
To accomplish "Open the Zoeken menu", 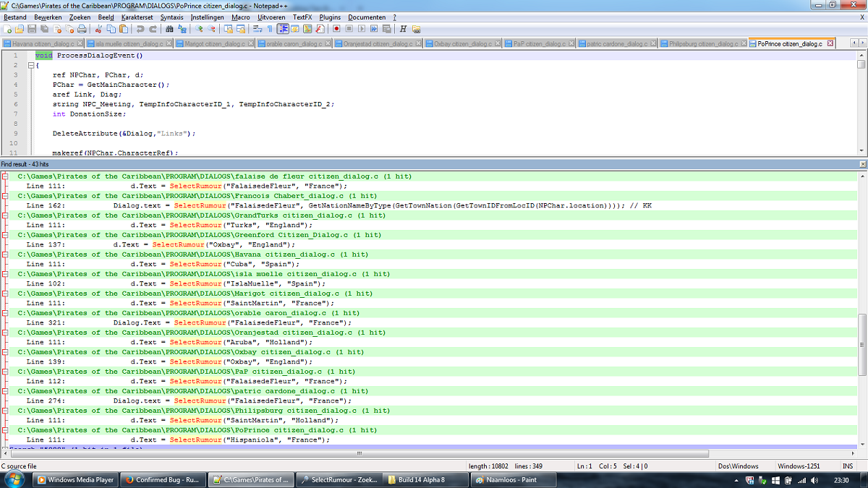I will (x=80, y=17).
